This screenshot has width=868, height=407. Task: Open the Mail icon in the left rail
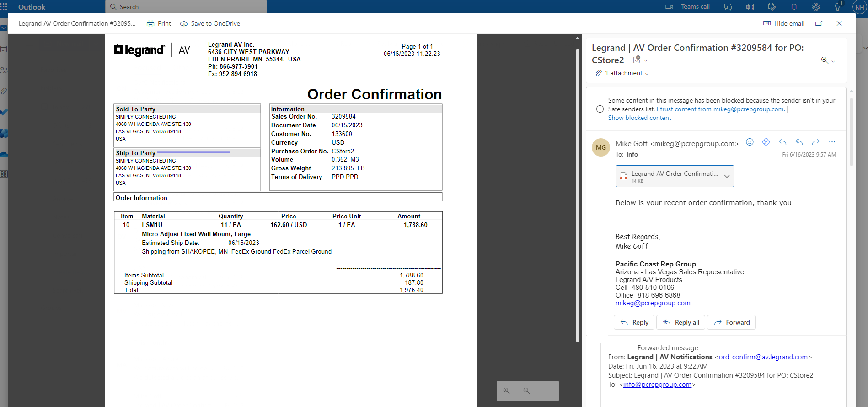click(x=4, y=28)
